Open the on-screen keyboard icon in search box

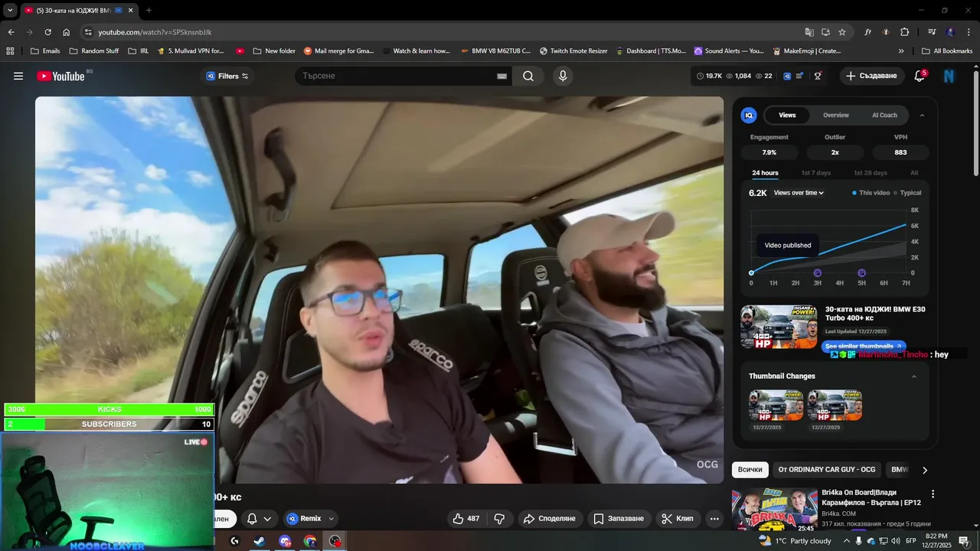[502, 76]
